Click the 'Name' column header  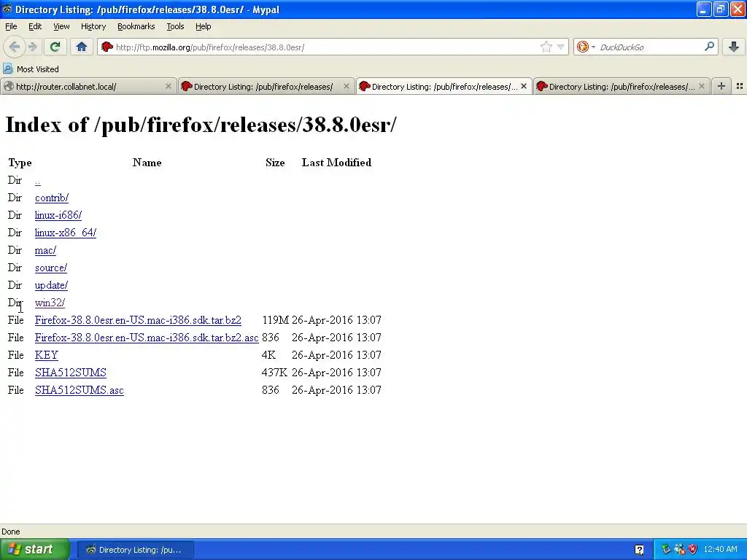pos(147,163)
